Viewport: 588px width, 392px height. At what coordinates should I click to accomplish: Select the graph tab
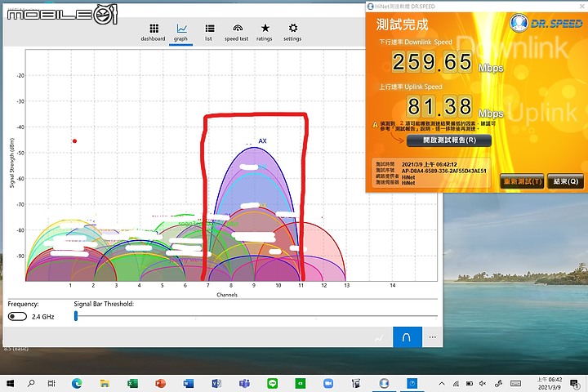(180, 33)
